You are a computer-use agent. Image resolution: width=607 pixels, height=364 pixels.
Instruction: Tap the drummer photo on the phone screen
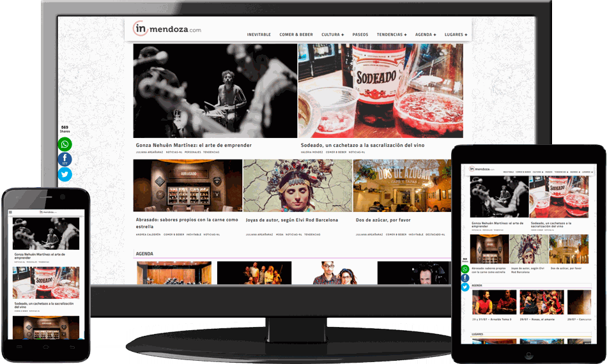46,234
